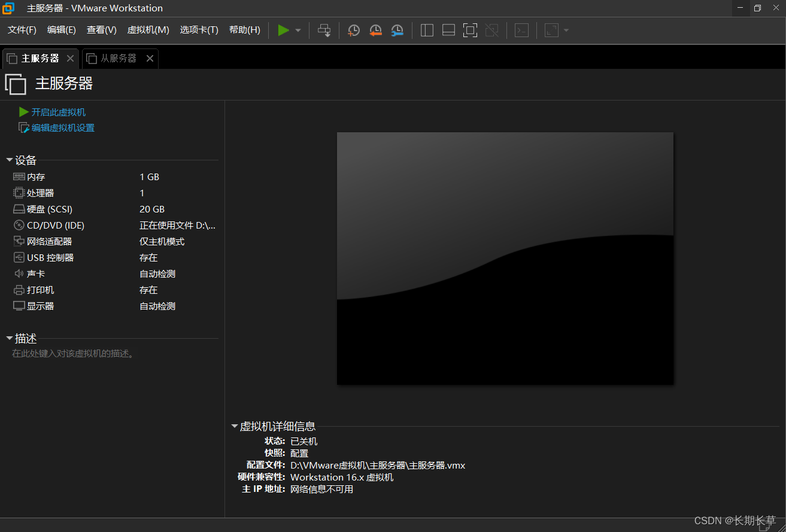
Task: Open the power options dropdown arrow
Action: 298,31
